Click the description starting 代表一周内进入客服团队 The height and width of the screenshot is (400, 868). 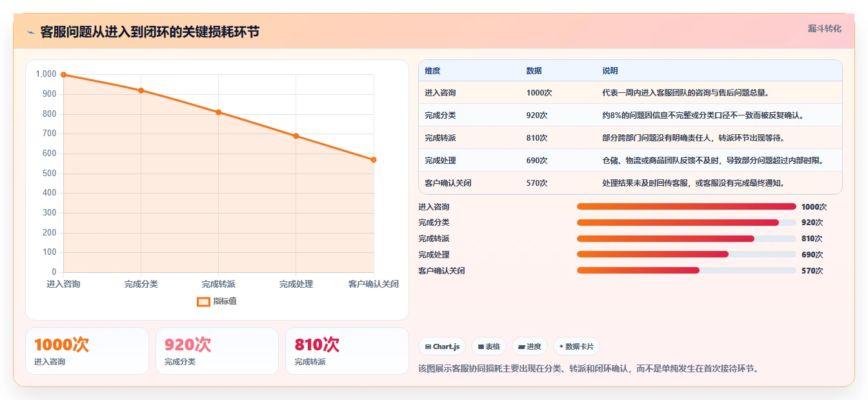685,93
